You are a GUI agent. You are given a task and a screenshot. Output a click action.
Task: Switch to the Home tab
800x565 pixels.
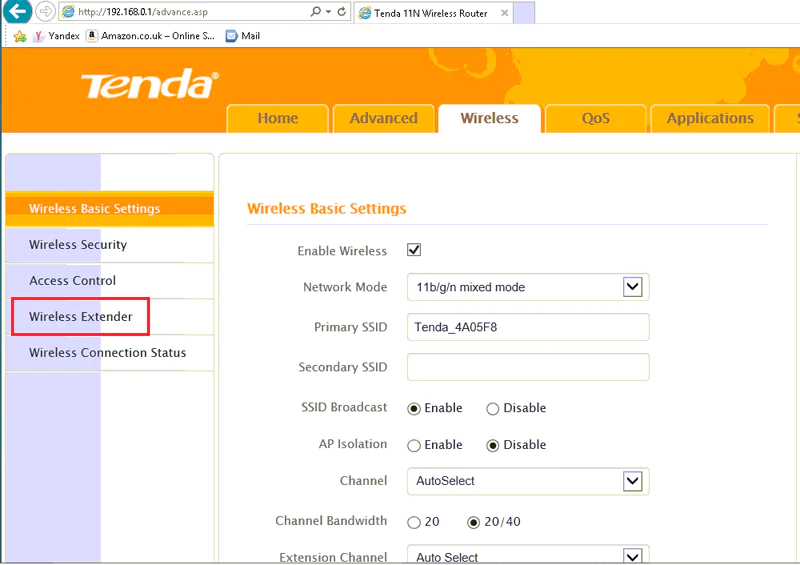point(278,118)
